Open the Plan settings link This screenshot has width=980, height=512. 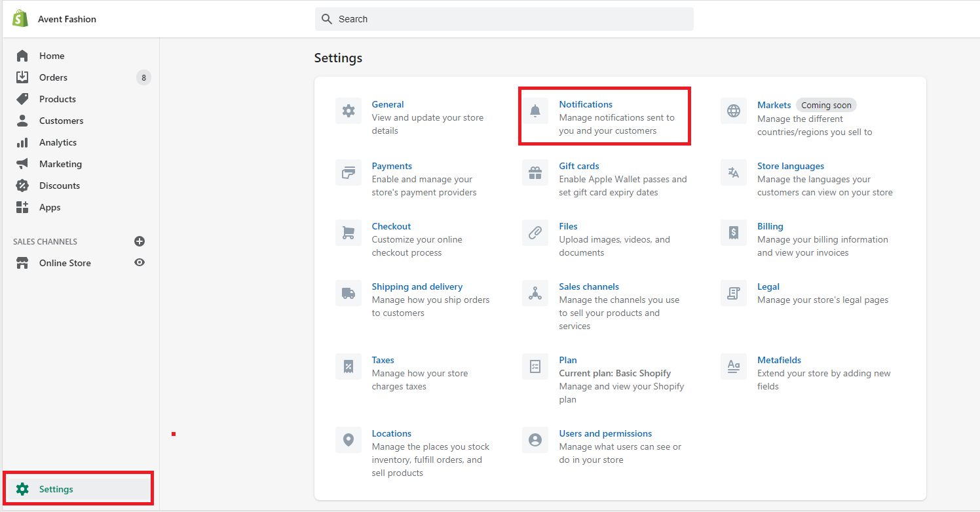[568, 360]
